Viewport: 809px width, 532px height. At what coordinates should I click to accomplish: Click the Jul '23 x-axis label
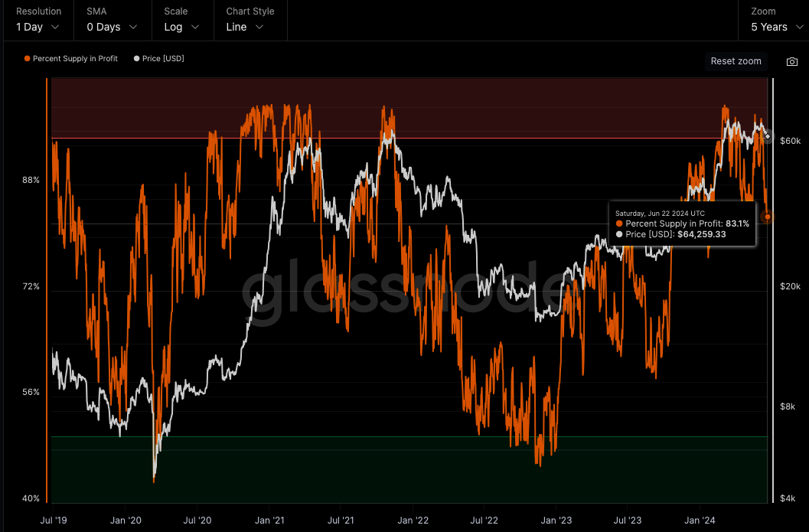coord(628,520)
